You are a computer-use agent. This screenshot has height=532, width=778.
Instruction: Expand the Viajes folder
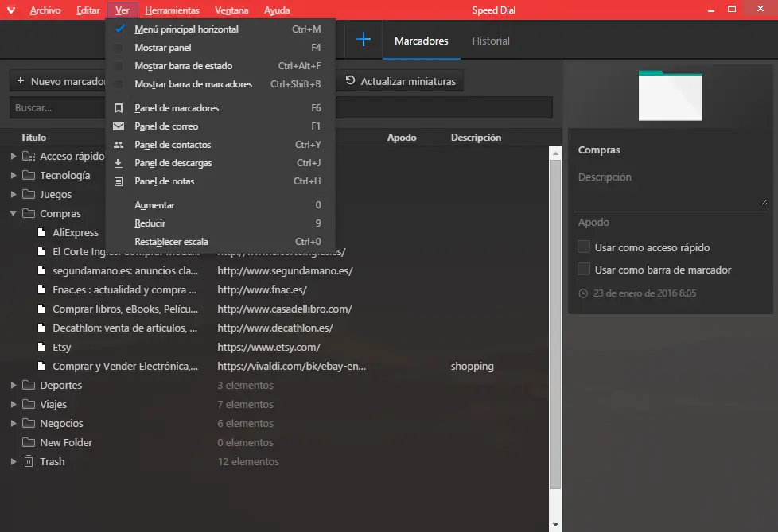click(14, 404)
